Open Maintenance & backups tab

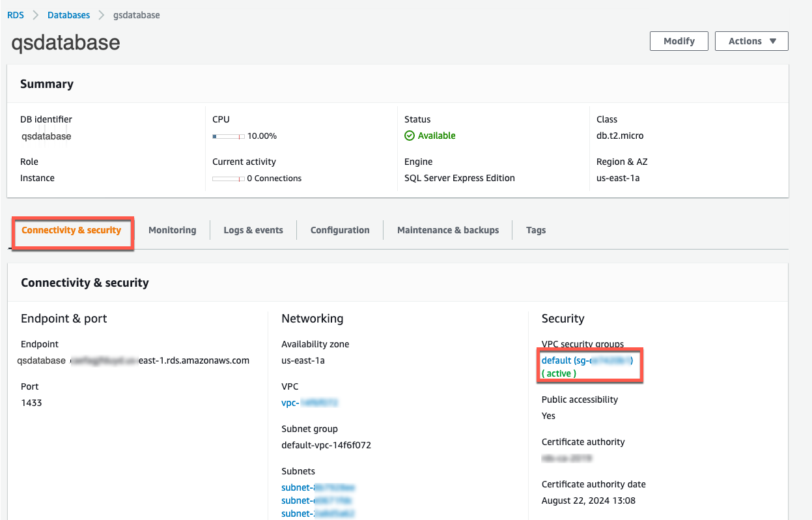coord(448,230)
